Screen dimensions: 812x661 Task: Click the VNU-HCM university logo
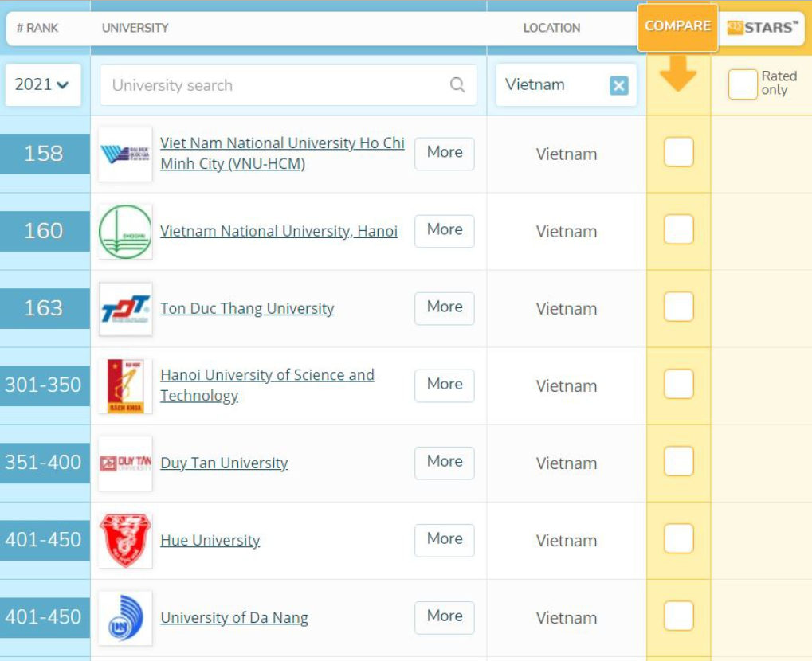(125, 154)
